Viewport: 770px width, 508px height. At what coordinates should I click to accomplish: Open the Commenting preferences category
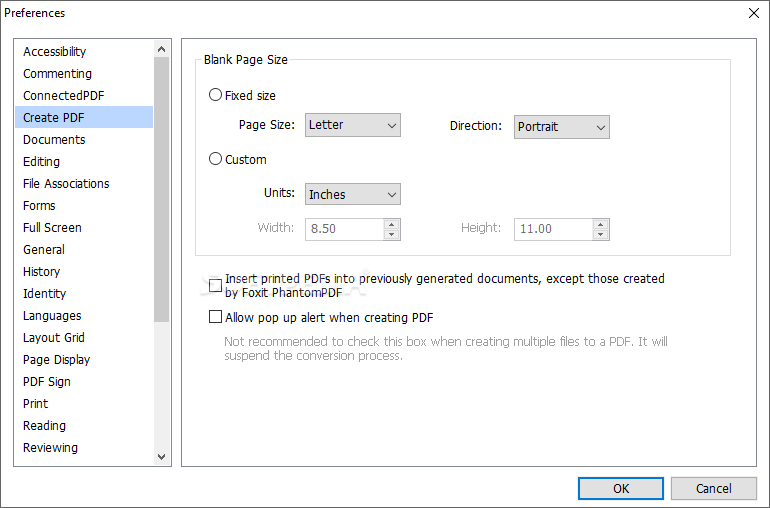click(84, 74)
